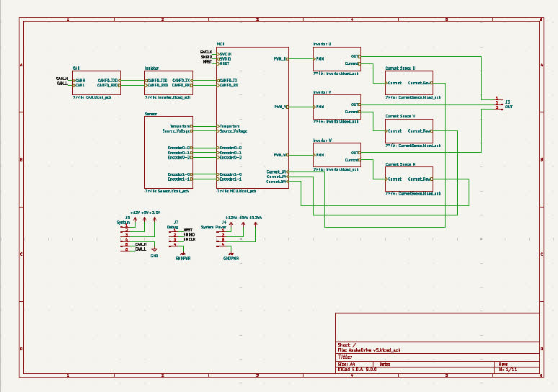
Task: Click the PWM_U pin on the MCU
Action: tap(280, 58)
